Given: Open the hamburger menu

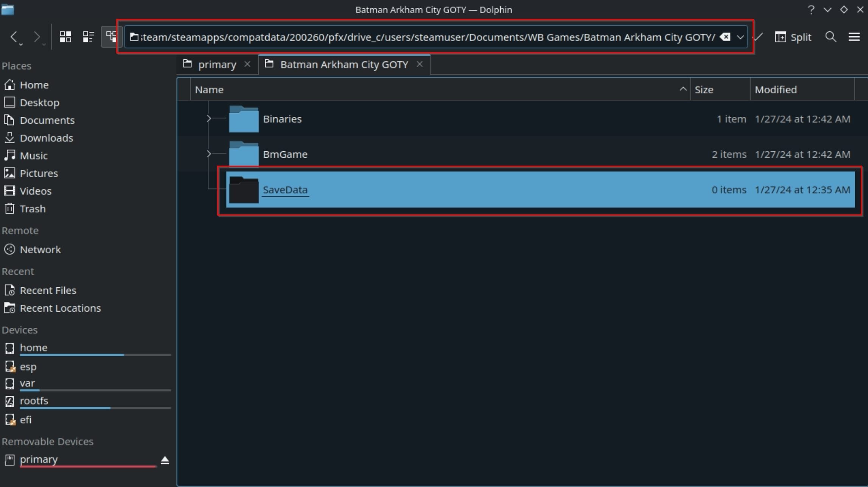Looking at the screenshot, I should 854,37.
